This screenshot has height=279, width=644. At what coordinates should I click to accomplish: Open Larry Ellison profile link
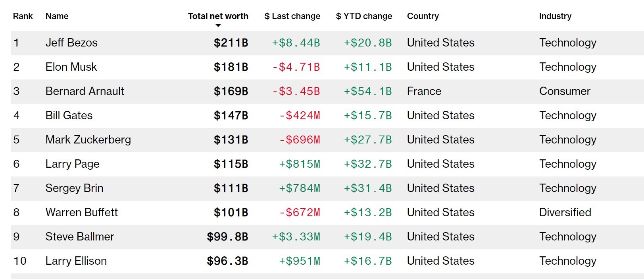coord(76,261)
